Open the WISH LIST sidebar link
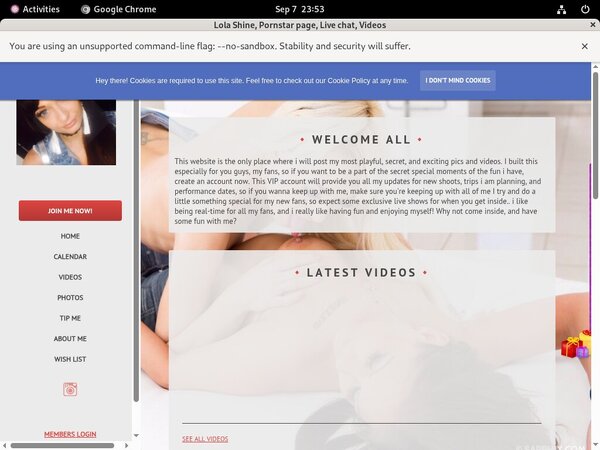 point(70,359)
